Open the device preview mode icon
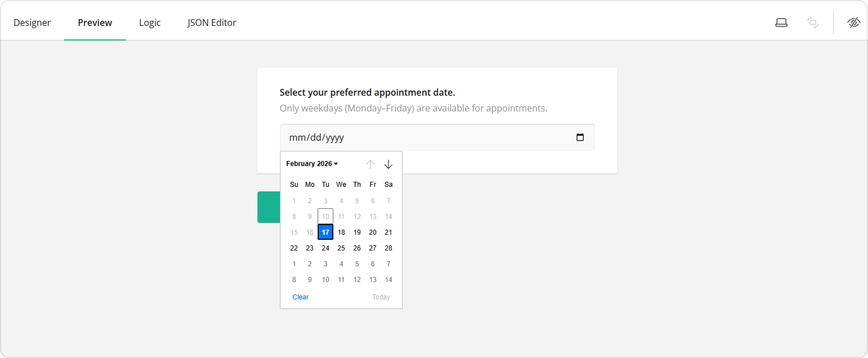Image resolution: width=868 pixels, height=358 pixels. [x=781, y=22]
